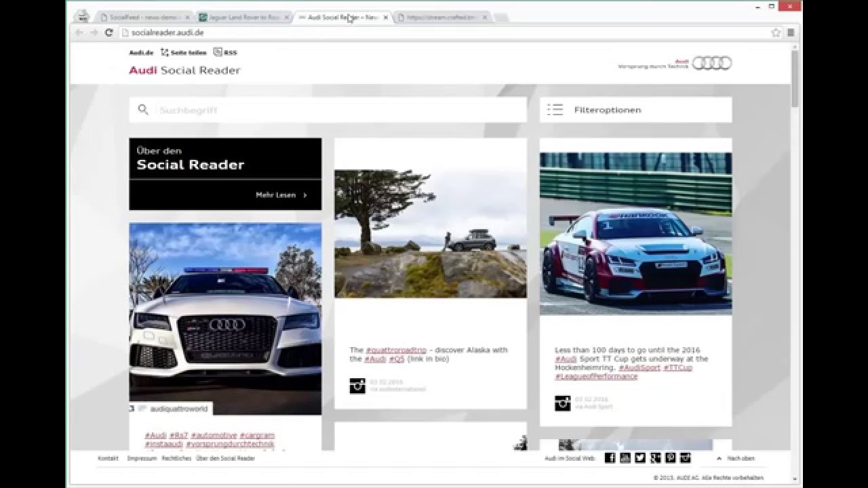The image size is (868, 488).
Task: Click the #LeagueofPerformance hashtag
Action: (596, 376)
